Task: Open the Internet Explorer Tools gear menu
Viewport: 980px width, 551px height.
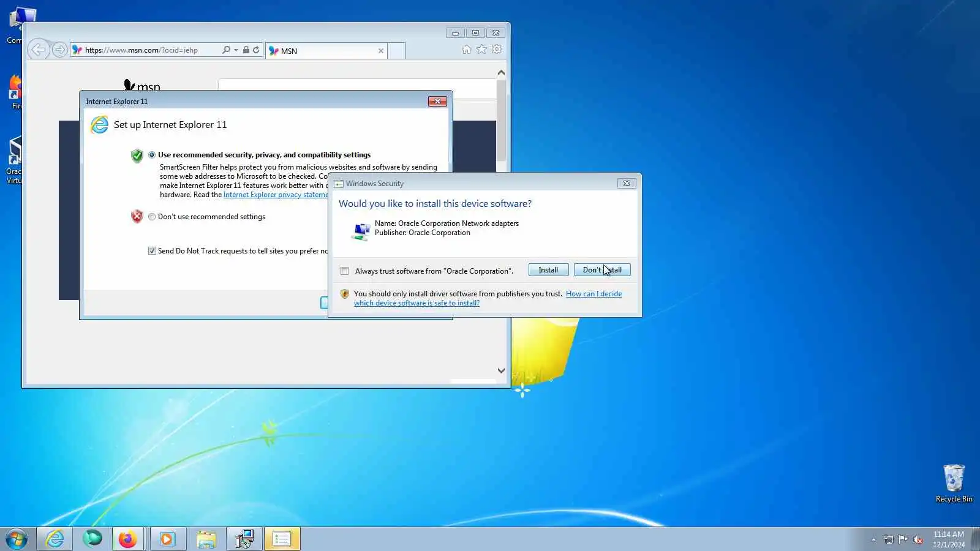Action: click(x=497, y=50)
